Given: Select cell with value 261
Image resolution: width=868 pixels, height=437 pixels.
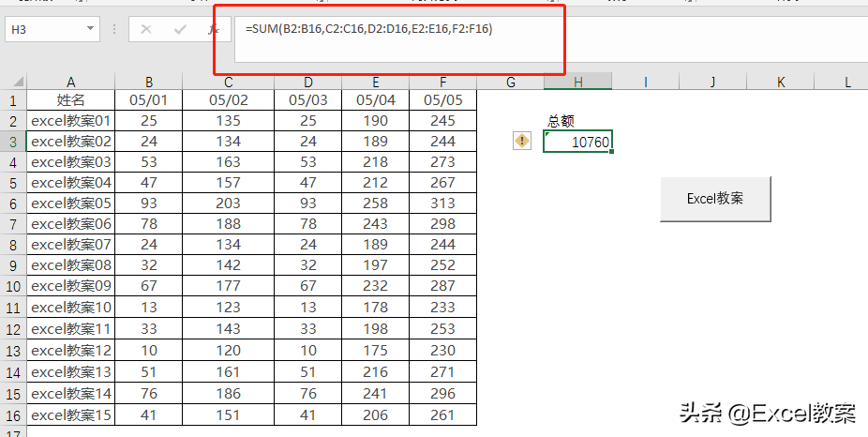Looking at the screenshot, I should (442, 415).
